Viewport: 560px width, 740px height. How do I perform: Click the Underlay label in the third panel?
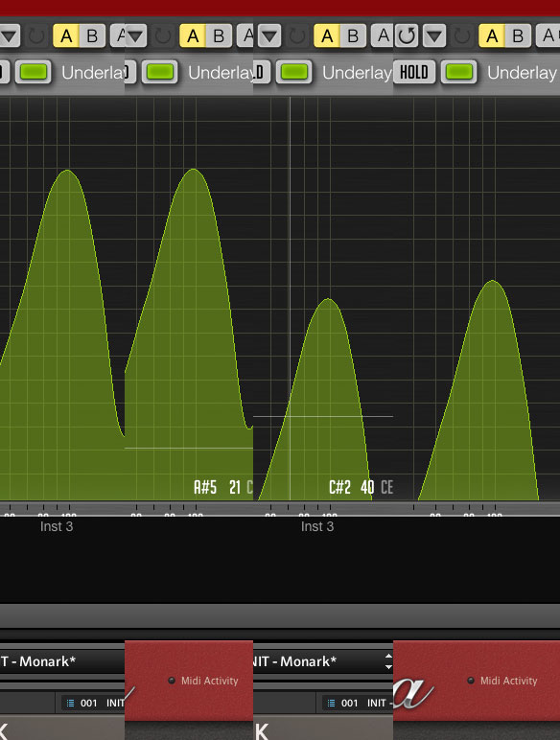[357, 73]
